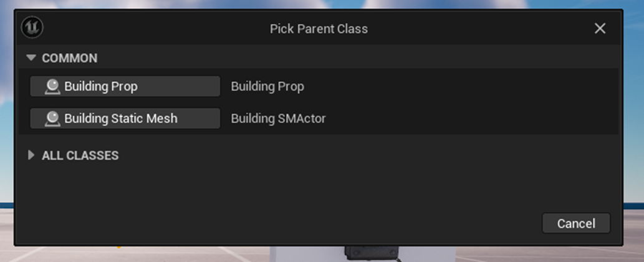Image resolution: width=644 pixels, height=262 pixels.
Task: Collapse the COMMON section arrow
Action: pos(31,58)
